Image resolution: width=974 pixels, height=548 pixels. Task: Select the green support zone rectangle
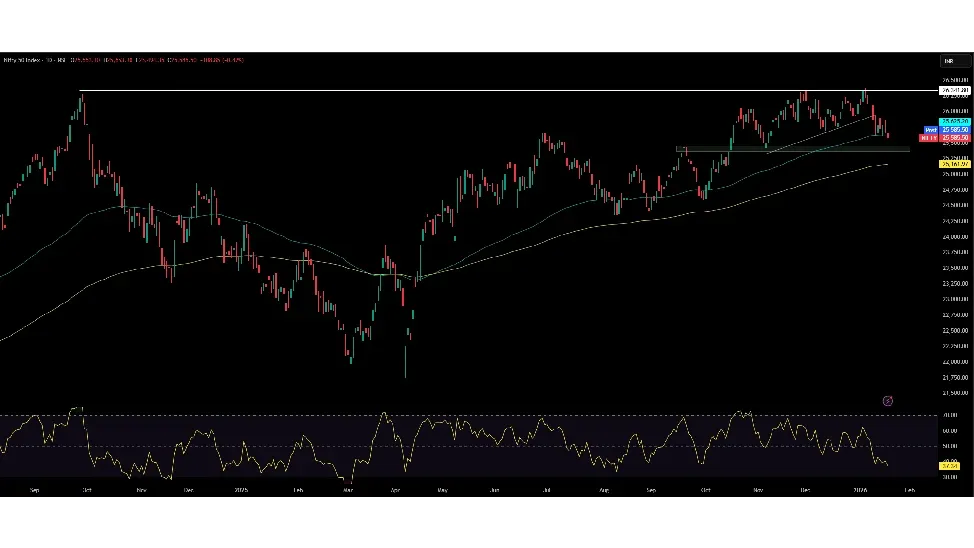click(792, 149)
